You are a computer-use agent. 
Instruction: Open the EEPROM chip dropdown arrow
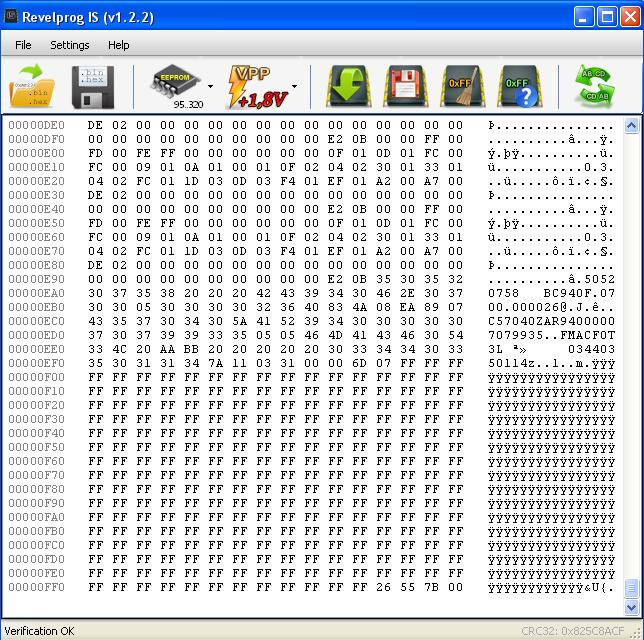[x=210, y=86]
